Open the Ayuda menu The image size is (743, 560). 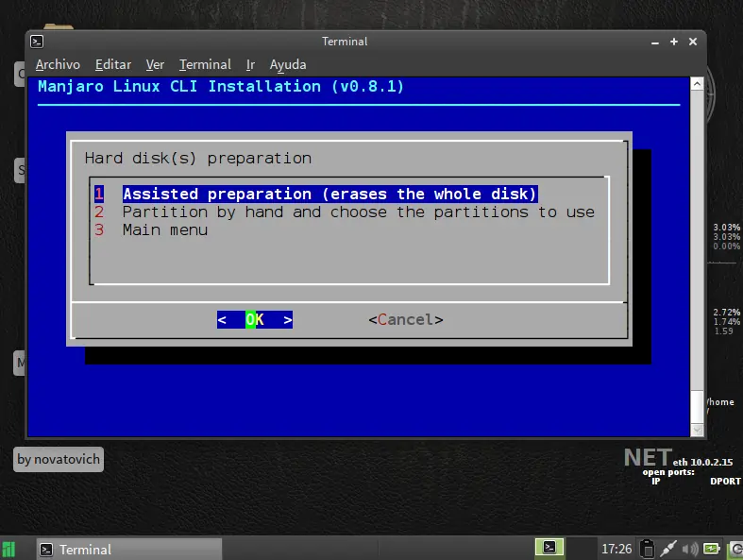coord(288,64)
